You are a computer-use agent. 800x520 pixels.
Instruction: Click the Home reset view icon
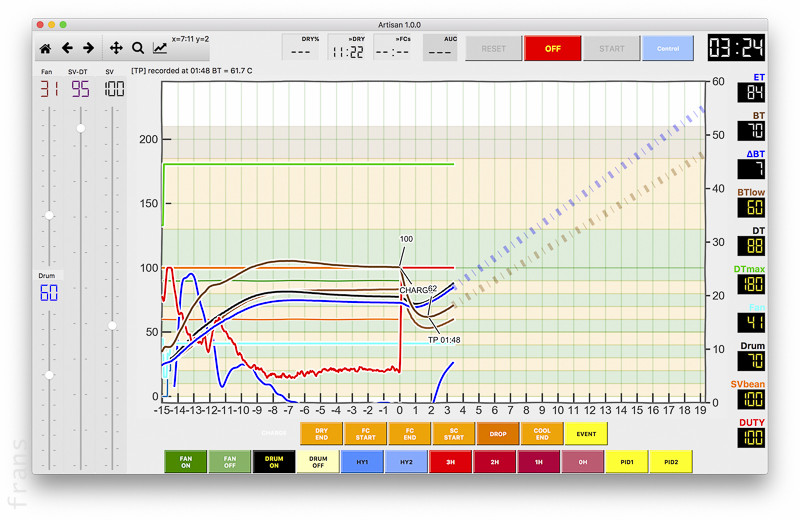tap(45, 48)
